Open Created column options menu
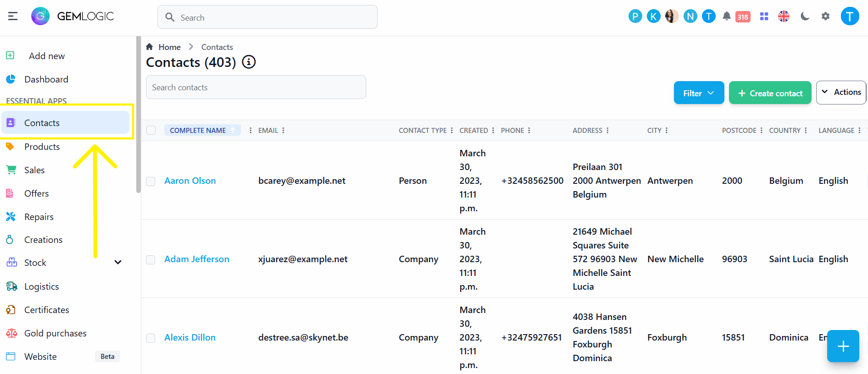This screenshot has width=868, height=374. [493, 131]
